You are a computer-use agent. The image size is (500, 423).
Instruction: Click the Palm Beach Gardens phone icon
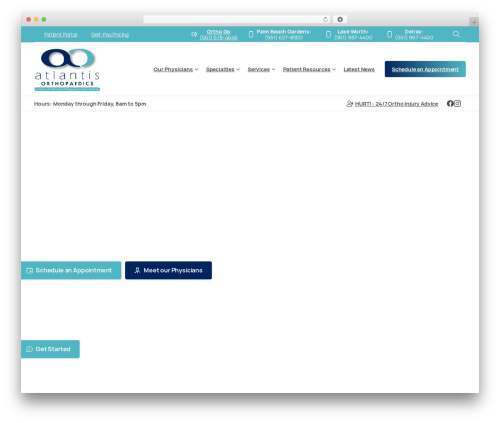(x=251, y=34)
